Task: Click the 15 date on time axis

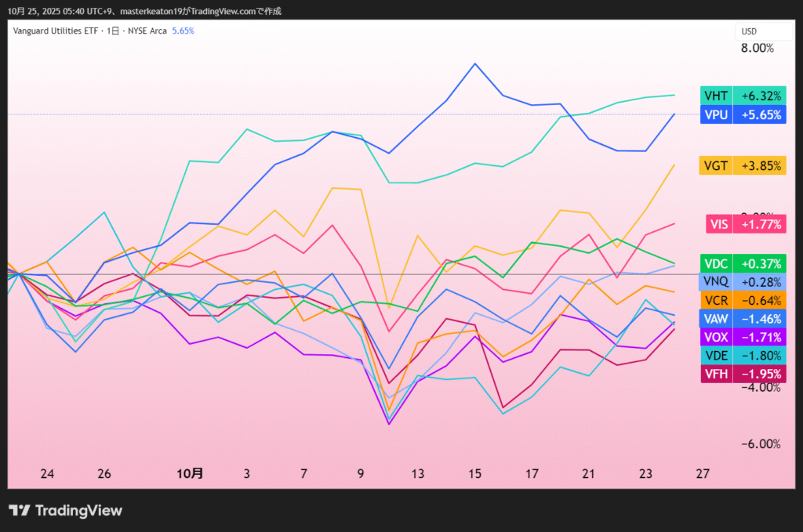Action: (x=474, y=473)
